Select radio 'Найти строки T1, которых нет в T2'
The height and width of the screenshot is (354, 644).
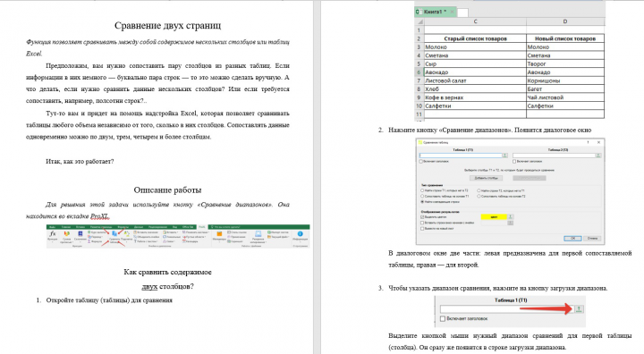point(422,190)
